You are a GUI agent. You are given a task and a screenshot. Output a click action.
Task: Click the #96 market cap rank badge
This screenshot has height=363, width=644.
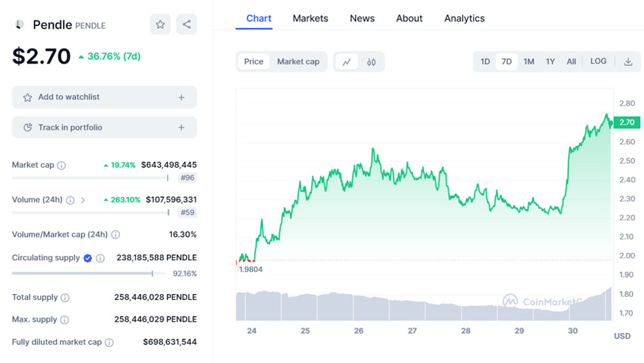coord(188,178)
